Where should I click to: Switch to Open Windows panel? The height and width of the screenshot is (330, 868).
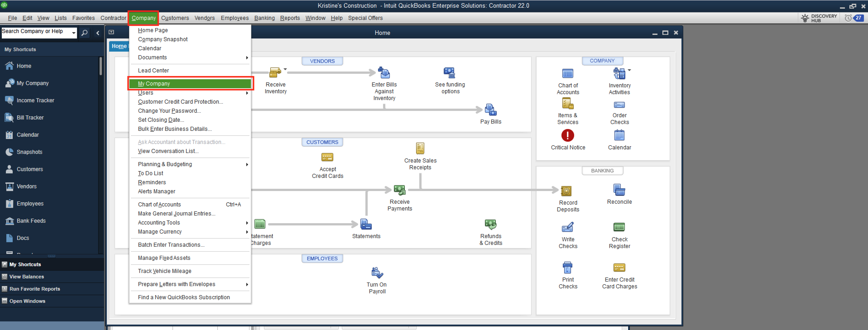pyautogui.click(x=52, y=301)
